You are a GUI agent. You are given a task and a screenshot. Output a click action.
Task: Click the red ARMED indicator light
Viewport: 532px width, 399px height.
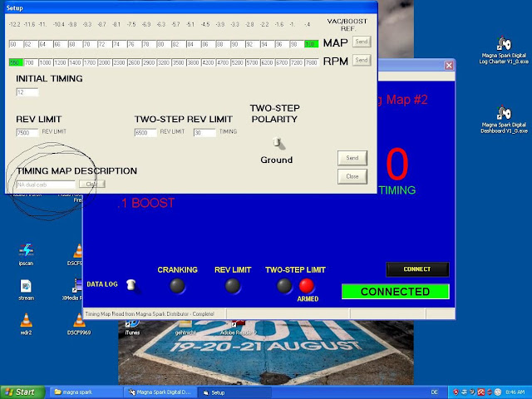tap(307, 286)
